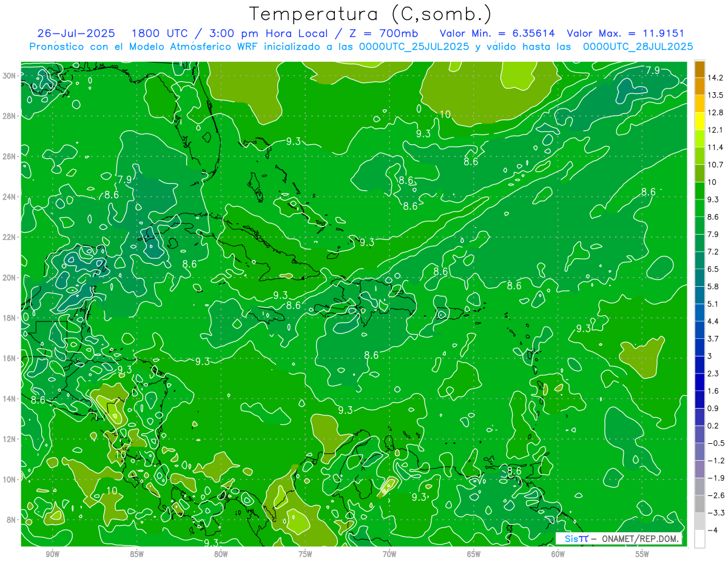
Task: Click the 85W longitude axis label
Action: (136, 554)
